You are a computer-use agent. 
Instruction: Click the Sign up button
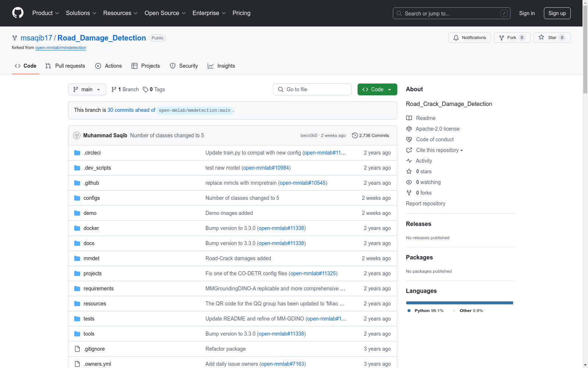pyautogui.click(x=557, y=13)
